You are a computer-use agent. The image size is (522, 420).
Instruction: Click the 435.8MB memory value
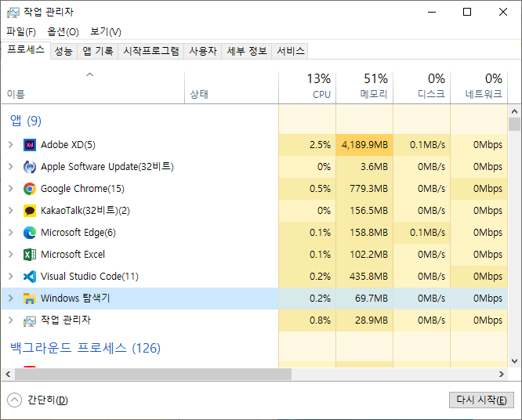point(368,277)
